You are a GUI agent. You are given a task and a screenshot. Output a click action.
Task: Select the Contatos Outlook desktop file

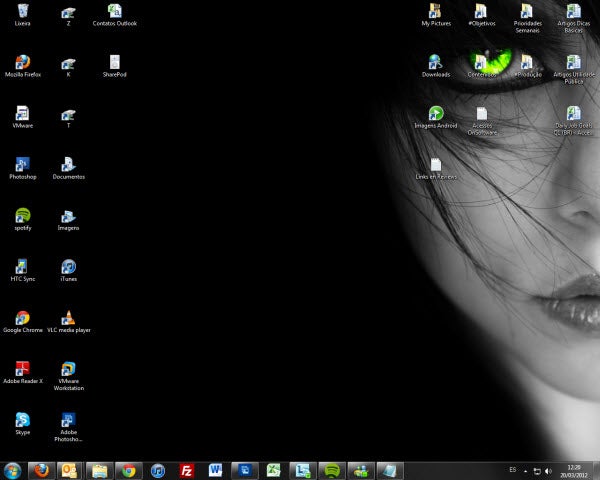[x=114, y=12]
